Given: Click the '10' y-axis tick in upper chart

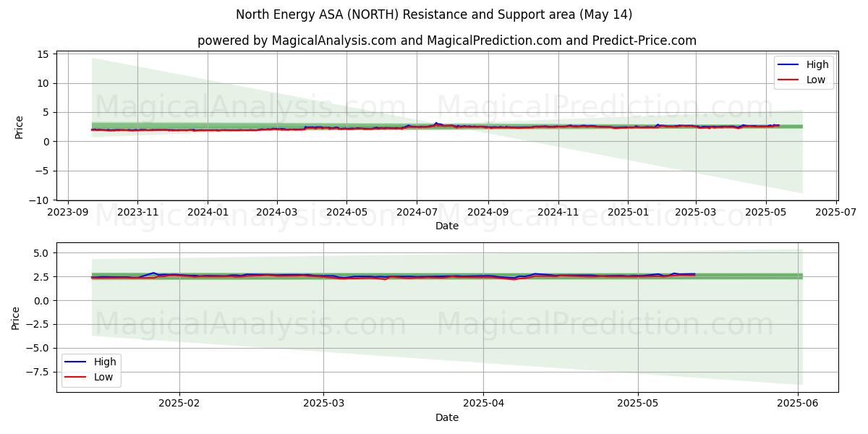Looking at the screenshot, I should click(43, 83).
